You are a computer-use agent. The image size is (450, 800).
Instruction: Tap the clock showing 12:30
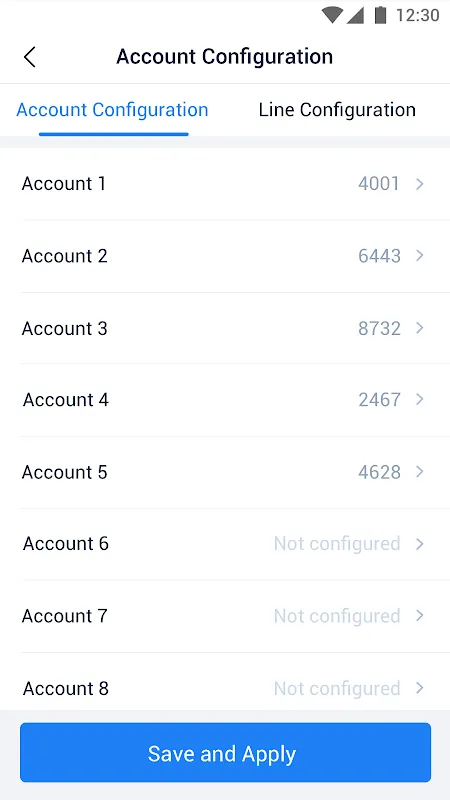(418, 15)
